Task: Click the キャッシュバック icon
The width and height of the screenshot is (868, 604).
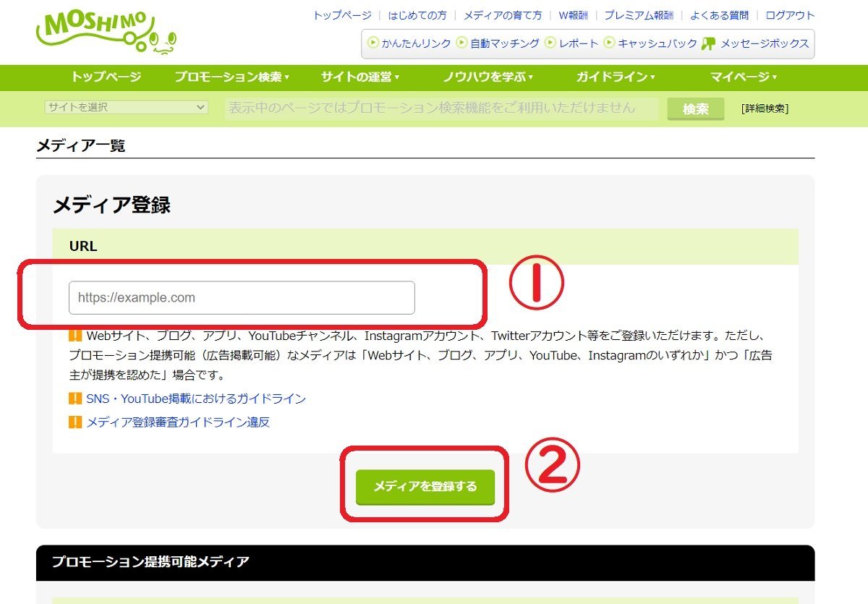Action: coord(608,43)
